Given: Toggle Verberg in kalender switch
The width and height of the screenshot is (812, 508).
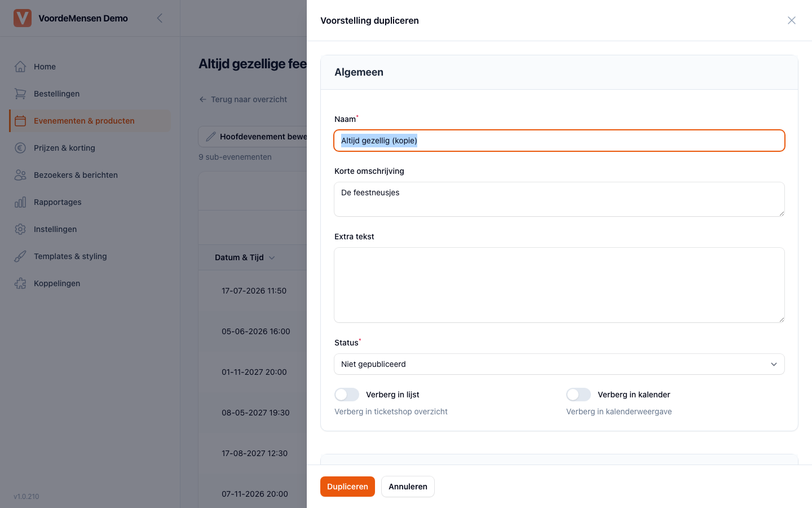Looking at the screenshot, I should (579, 395).
